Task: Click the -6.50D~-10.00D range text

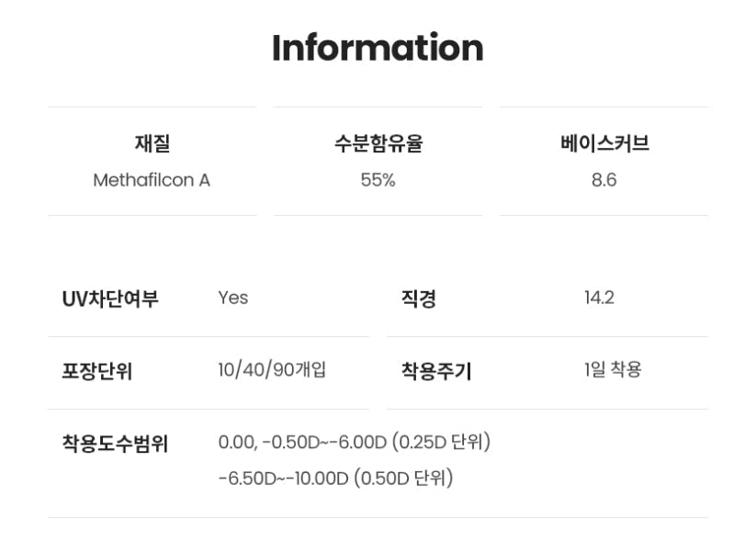Action: click(x=283, y=479)
